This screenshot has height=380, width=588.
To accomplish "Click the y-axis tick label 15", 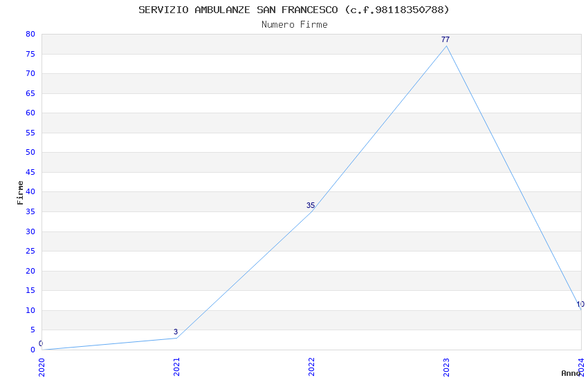I will 30,290.
